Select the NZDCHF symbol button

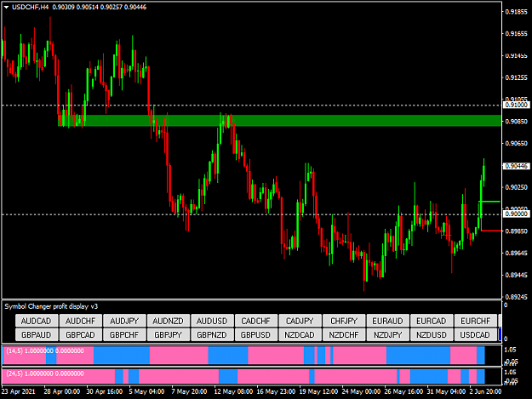pyautogui.click(x=344, y=334)
